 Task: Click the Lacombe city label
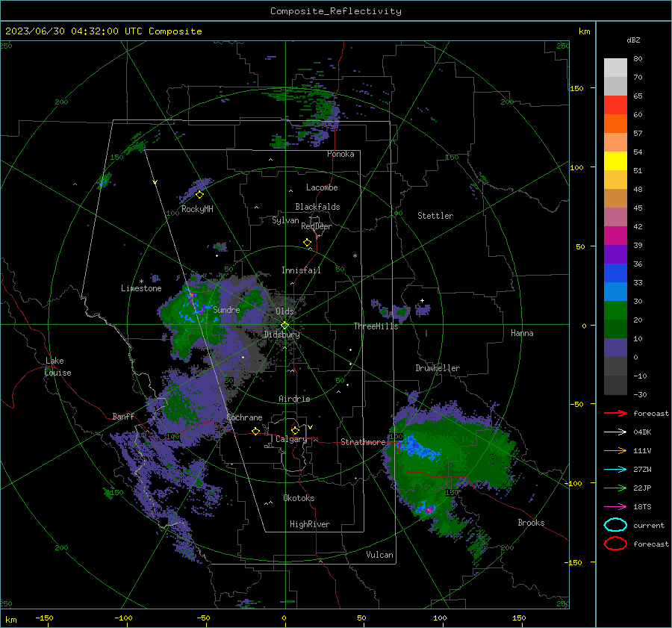tap(322, 187)
